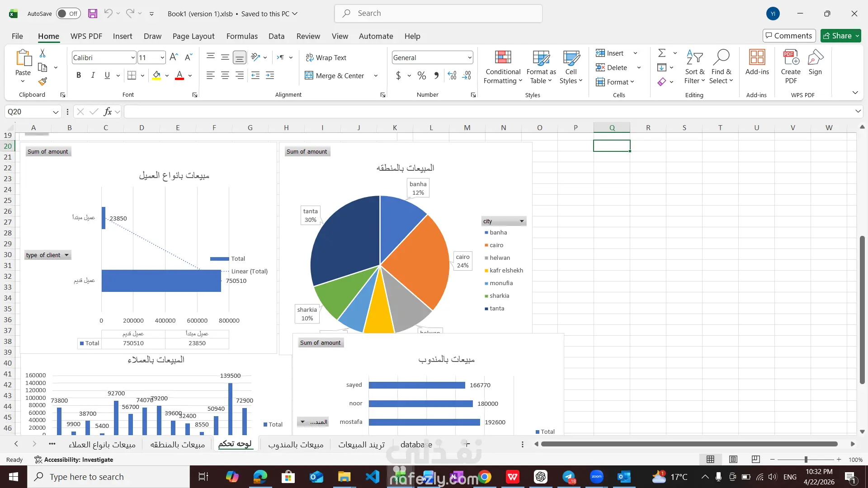Click the Percent Style icon

point(422,75)
